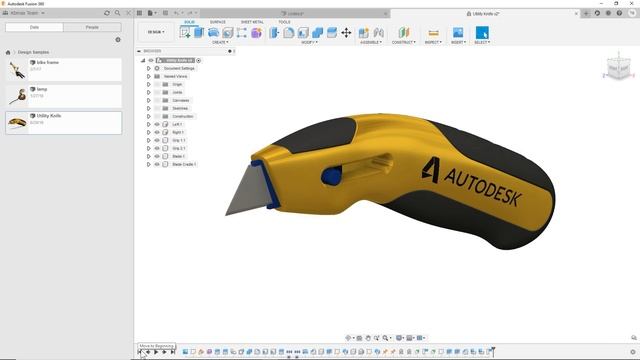Open the Assemble dropdown menu

[x=371, y=42]
